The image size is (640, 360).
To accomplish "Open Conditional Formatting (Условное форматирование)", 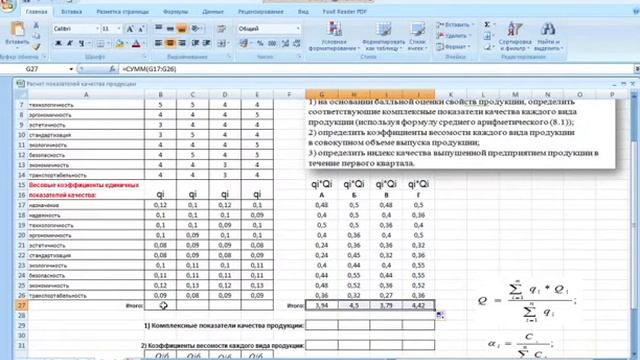I will [334, 36].
